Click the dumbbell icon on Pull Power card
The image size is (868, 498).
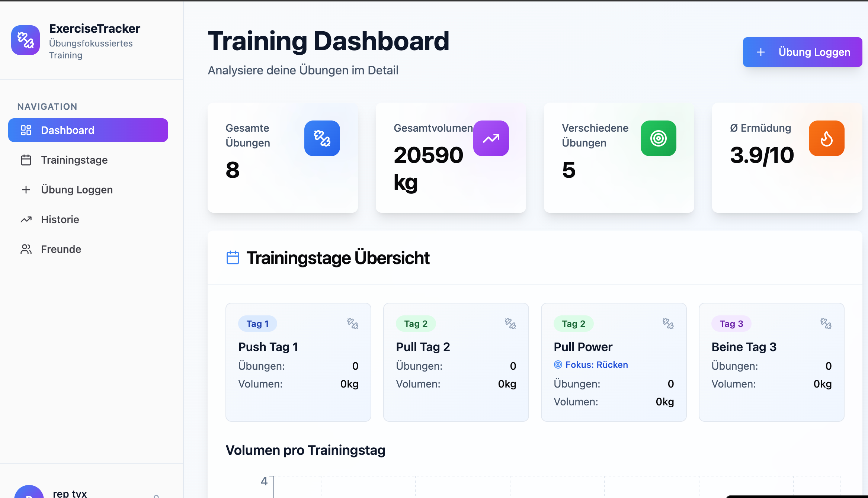point(668,324)
